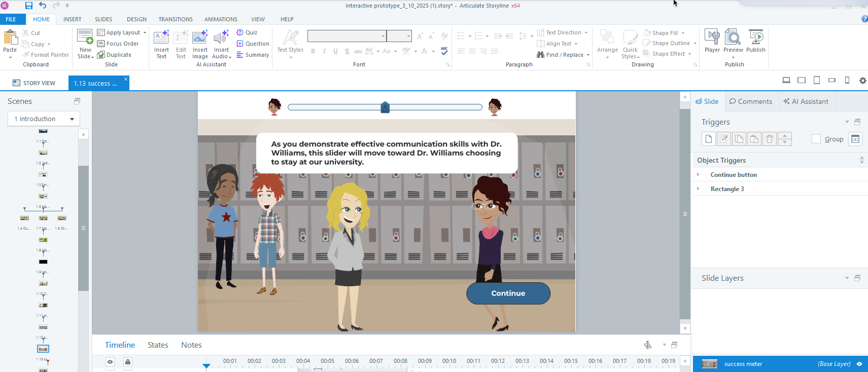Viewport: 868px width, 372px height.
Task: Toggle visibility of success meter base layer
Action: pyautogui.click(x=859, y=364)
